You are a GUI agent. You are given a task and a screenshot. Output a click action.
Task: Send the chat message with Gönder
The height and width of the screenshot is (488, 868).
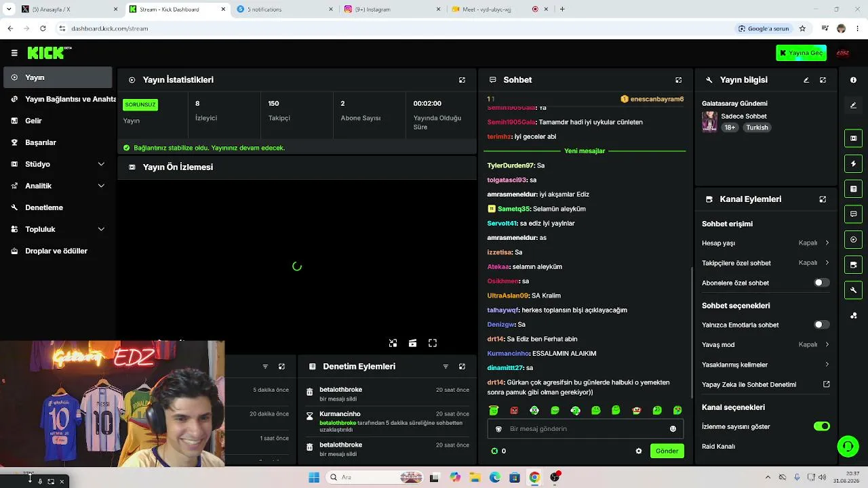tap(667, 451)
